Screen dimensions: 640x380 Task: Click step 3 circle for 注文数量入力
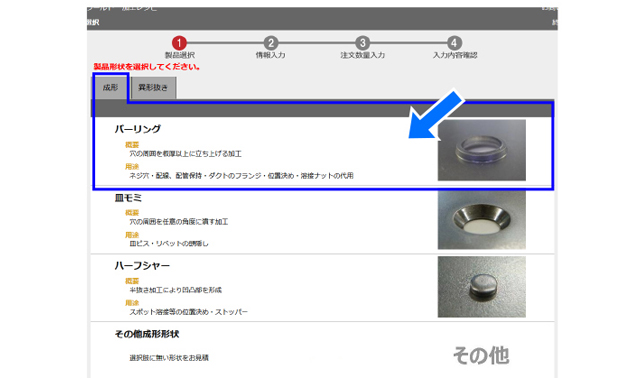point(362,43)
